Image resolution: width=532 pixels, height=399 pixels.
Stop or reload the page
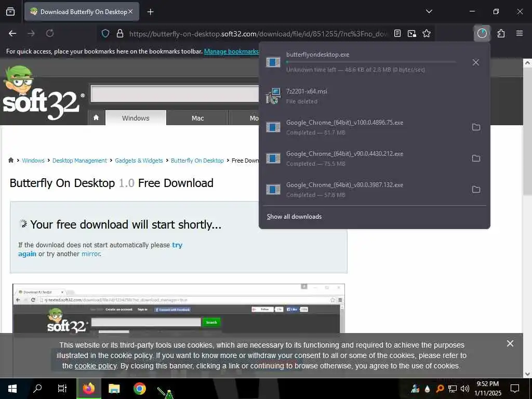(x=50, y=33)
